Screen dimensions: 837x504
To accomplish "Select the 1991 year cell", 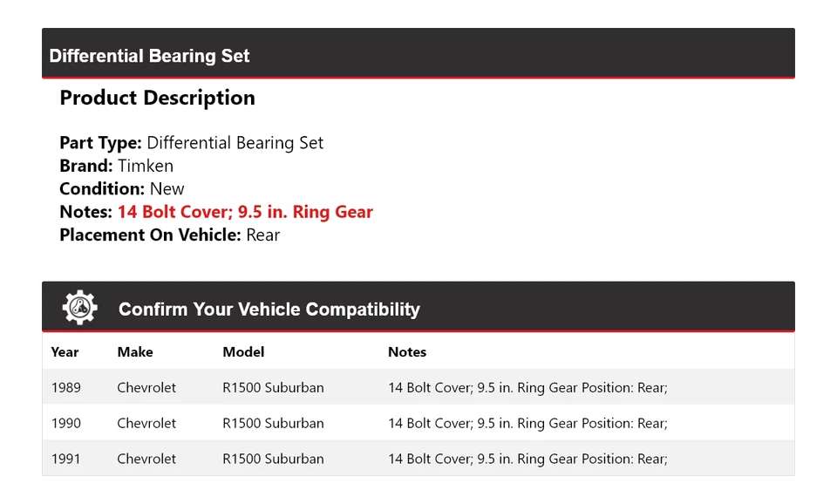I will click(65, 459).
